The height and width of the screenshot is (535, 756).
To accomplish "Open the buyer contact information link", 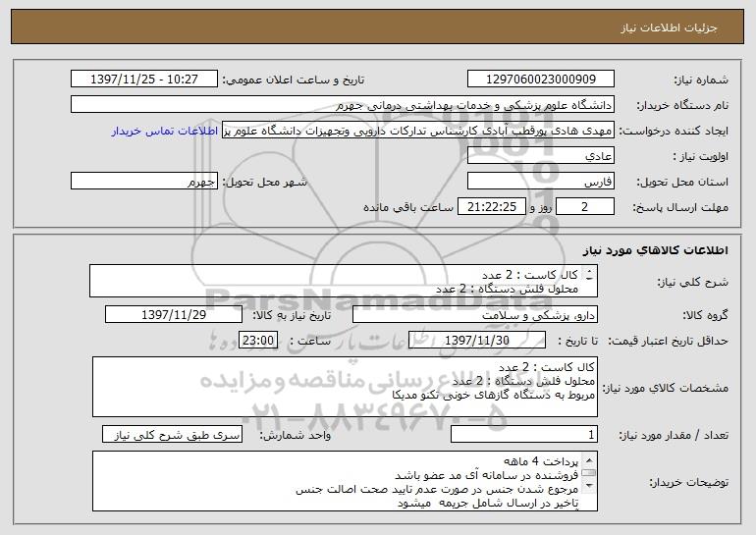I will [x=164, y=132].
